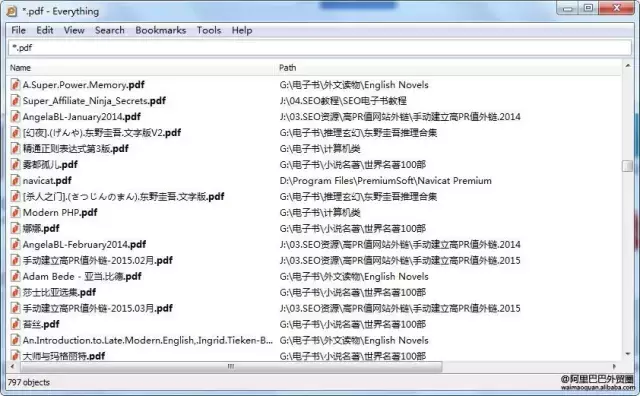Click path of Modern PHP.pdf row
The width and height of the screenshot is (640, 396).
pyautogui.click(x=320, y=212)
